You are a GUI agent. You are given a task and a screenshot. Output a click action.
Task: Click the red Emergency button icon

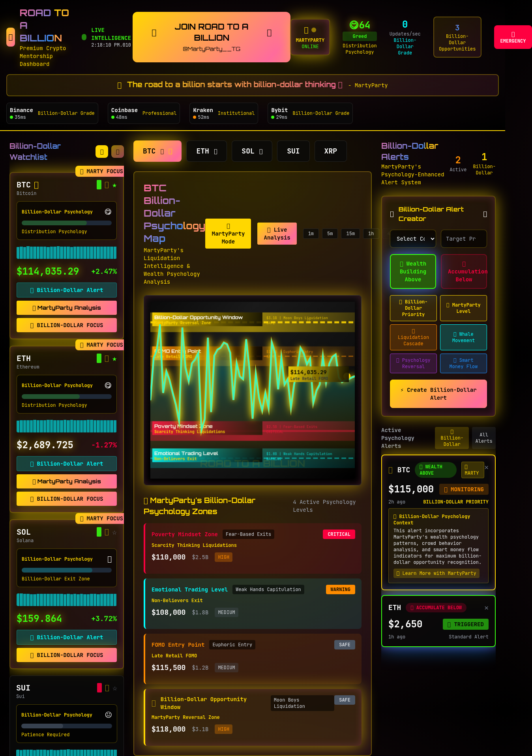(513, 35)
